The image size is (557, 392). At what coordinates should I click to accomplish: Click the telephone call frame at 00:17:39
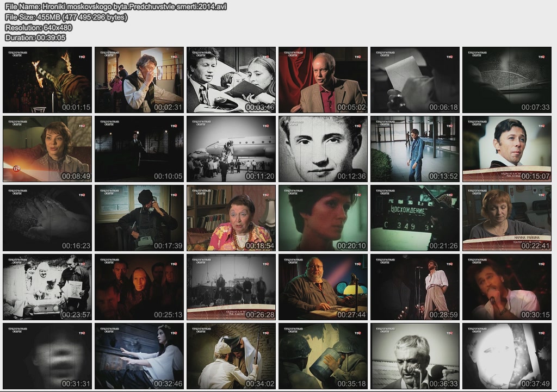coord(139,217)
